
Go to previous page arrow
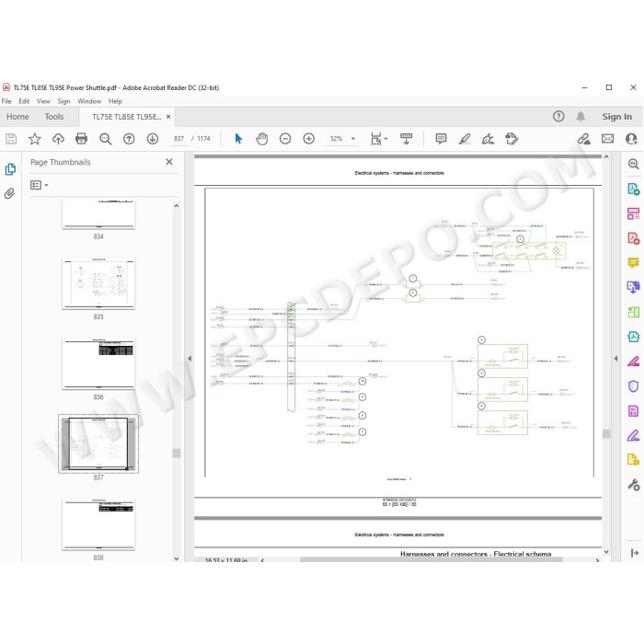click(x=129, y=139)
